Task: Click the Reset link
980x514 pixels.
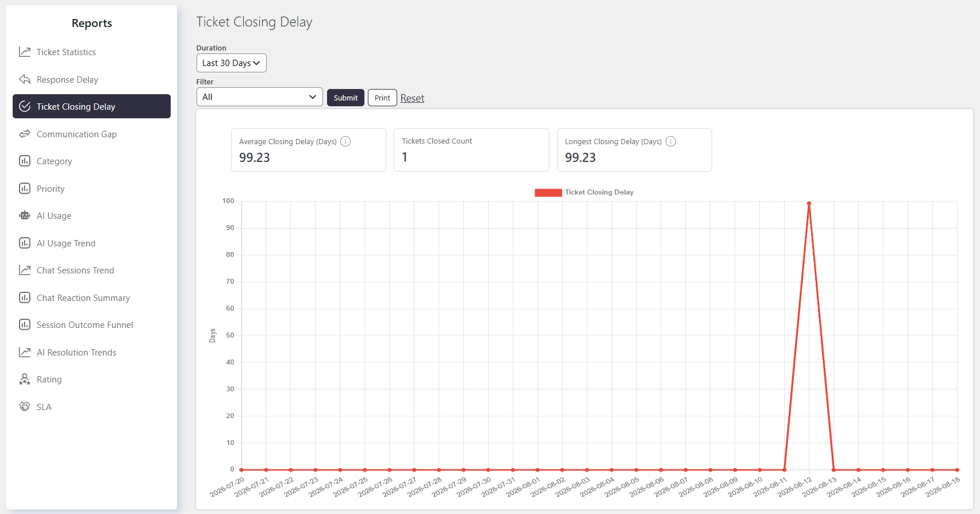Action: [412, 98]
